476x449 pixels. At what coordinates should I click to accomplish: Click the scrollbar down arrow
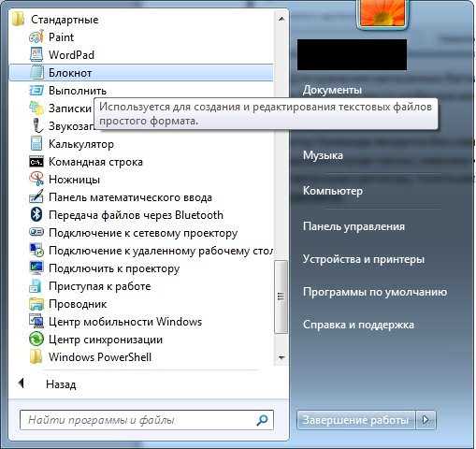tap(281, 357)
